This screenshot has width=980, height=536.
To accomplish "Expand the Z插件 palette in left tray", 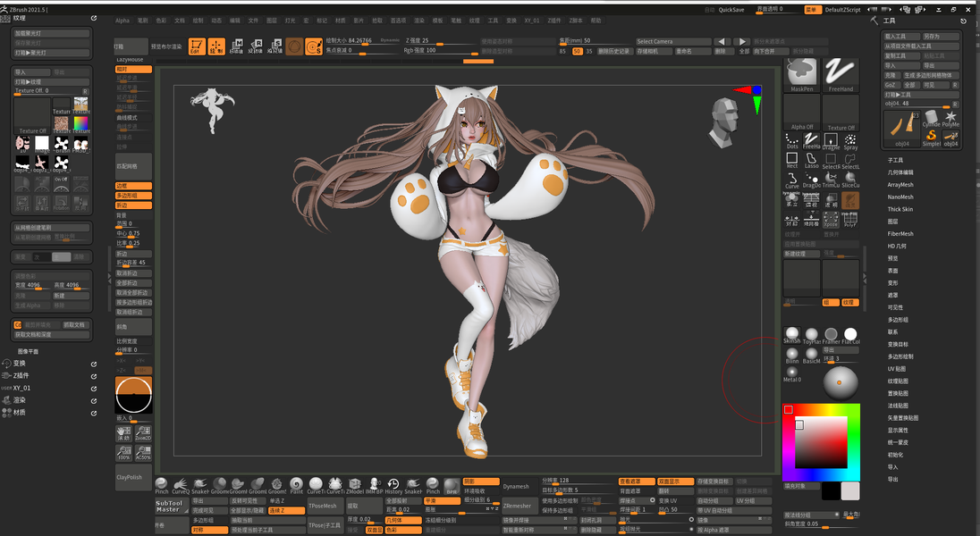I will point(21,375).
